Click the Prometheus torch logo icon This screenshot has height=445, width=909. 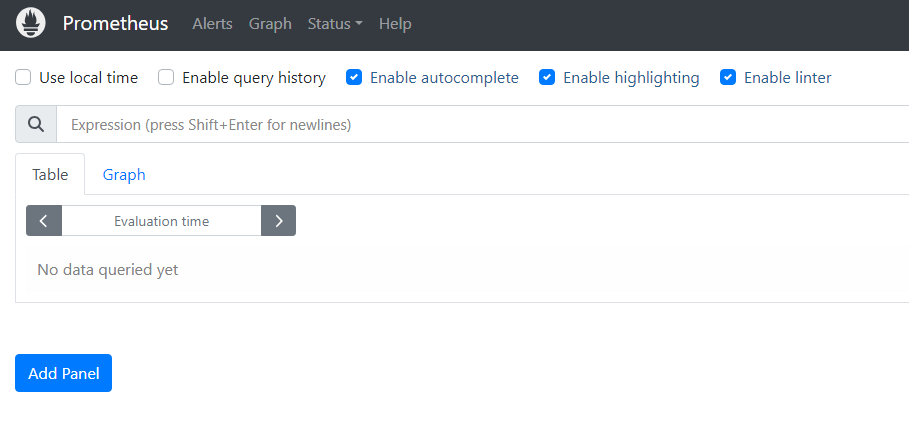(31, 24)
